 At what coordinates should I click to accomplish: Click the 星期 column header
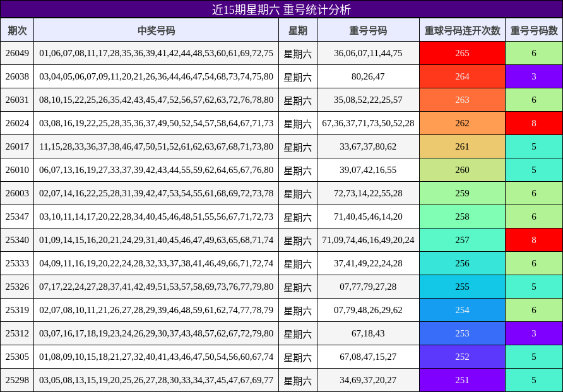(x=297, y=30)
